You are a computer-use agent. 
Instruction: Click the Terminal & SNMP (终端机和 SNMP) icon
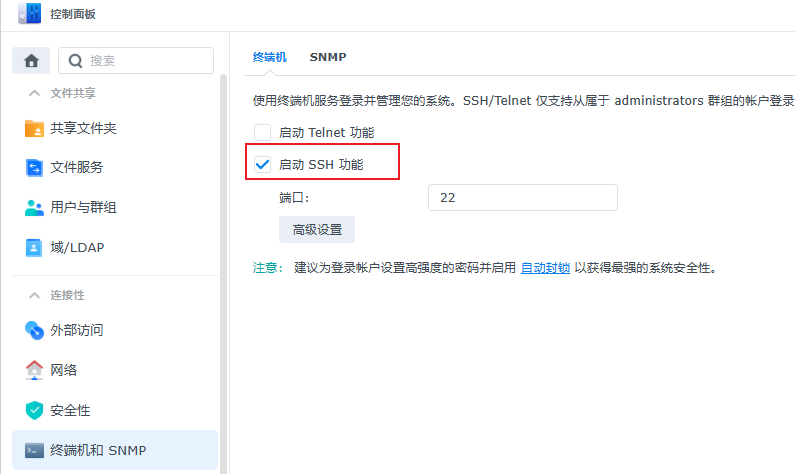tap(34, 450)
